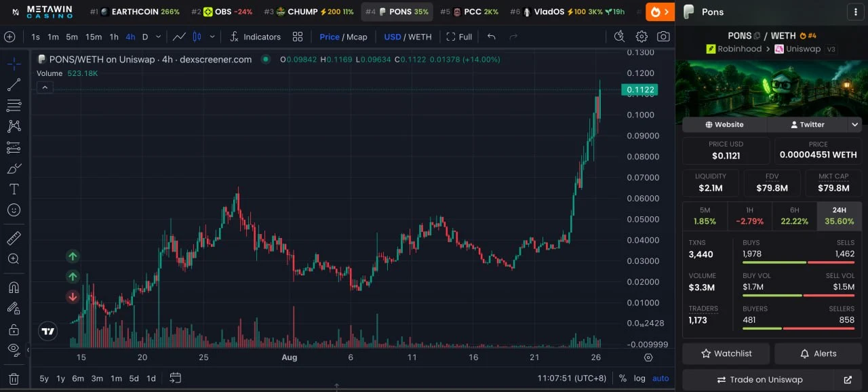Activate the zoom in tool
868x392 pixels.
click(14, 259)
